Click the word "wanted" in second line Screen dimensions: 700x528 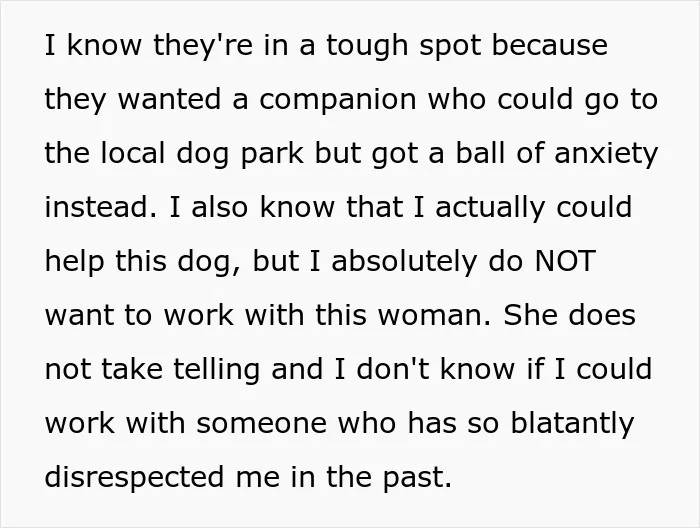[170, 99]
